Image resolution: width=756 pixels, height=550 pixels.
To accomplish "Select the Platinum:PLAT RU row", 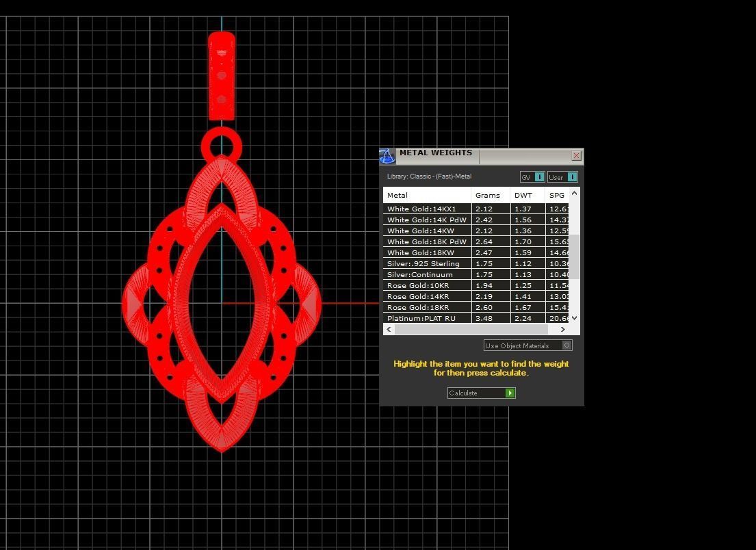I will click(x=476, y=318).
